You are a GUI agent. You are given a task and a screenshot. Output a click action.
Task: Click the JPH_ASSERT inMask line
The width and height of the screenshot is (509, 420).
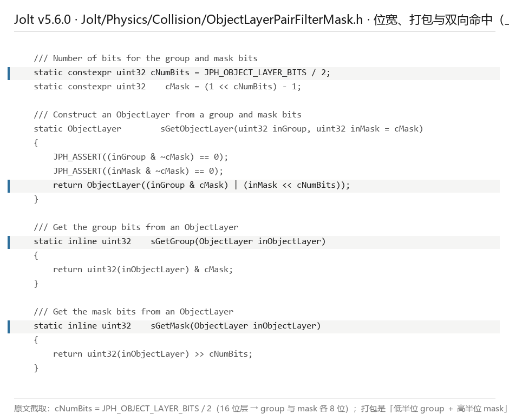point(138,171)
